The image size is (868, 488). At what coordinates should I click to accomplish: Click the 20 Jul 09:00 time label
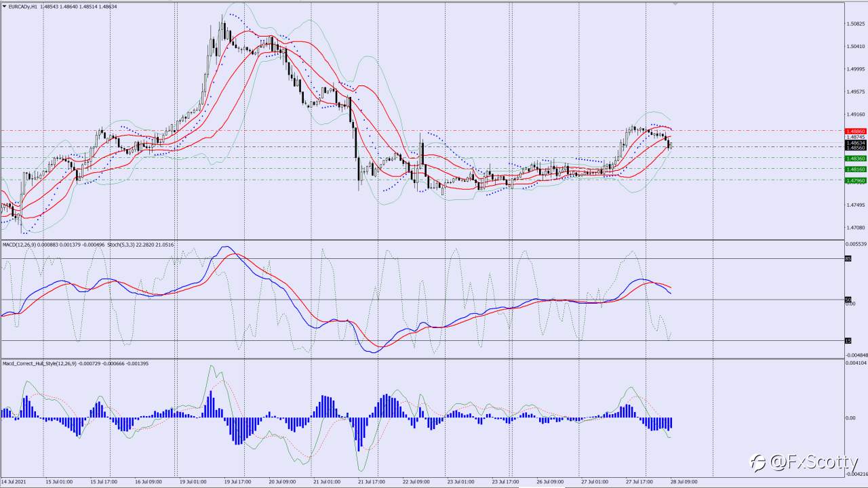(x=283, y=482)
